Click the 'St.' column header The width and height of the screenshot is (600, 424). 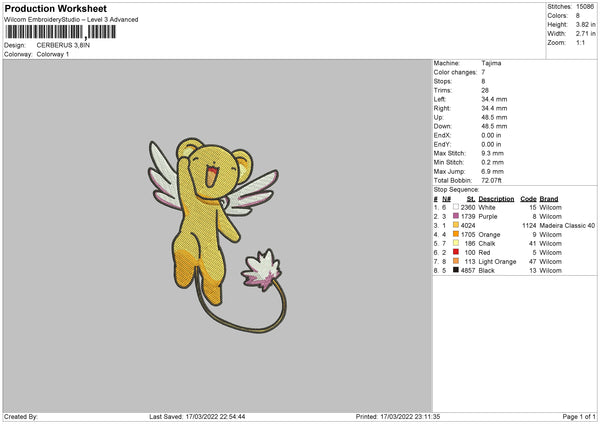[471, 199]
